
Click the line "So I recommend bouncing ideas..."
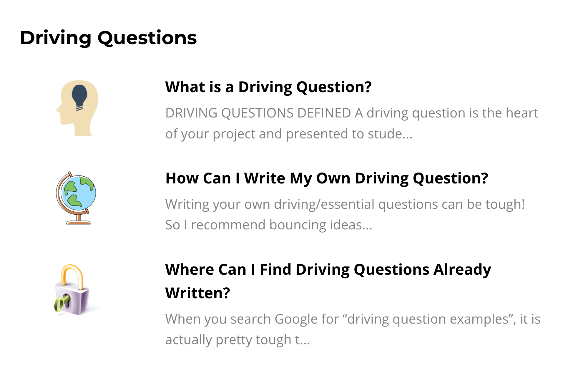[269, 225]
